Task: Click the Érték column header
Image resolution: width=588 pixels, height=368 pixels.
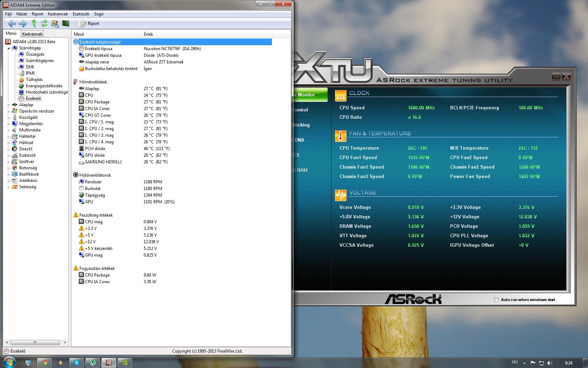Action: [207, 34]
